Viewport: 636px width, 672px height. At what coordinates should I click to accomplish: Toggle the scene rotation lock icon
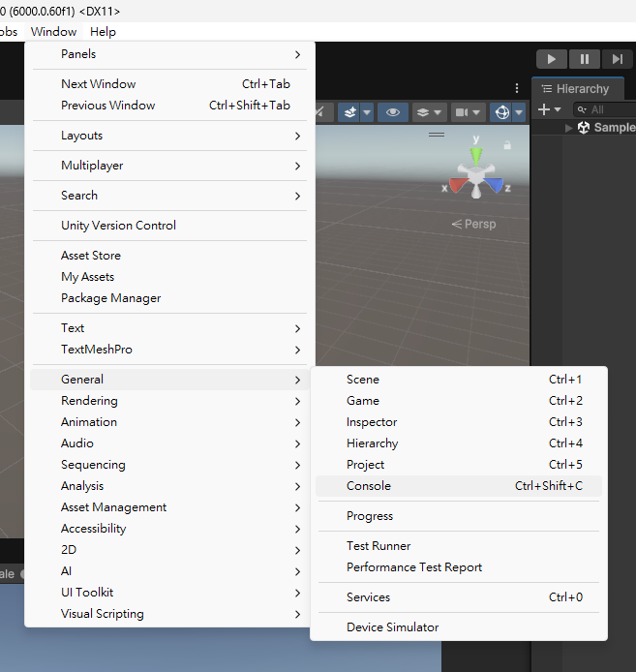[x=507, y=145]
